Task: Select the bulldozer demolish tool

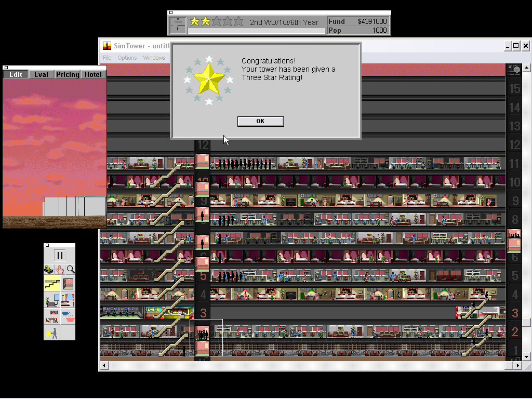Action: 49,270
